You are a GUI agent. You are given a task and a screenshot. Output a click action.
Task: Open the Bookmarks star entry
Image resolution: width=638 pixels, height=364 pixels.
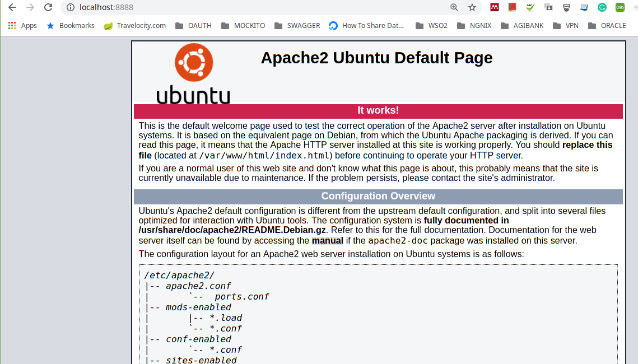point(71,26)
